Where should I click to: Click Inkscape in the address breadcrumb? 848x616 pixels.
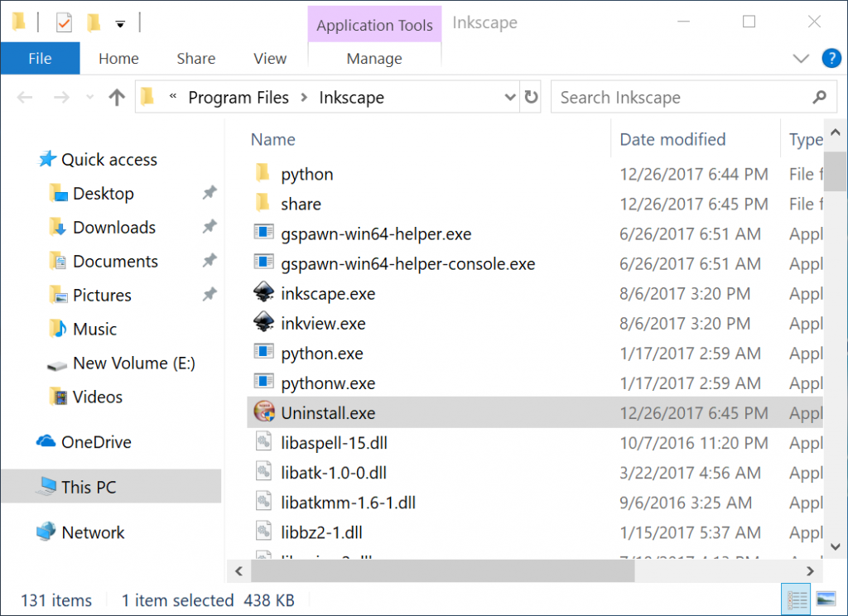[x=351, y=98]
